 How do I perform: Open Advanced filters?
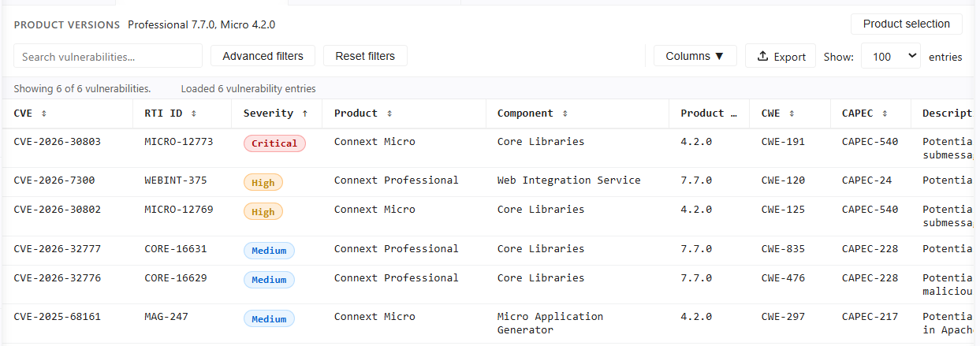point(263,56)
